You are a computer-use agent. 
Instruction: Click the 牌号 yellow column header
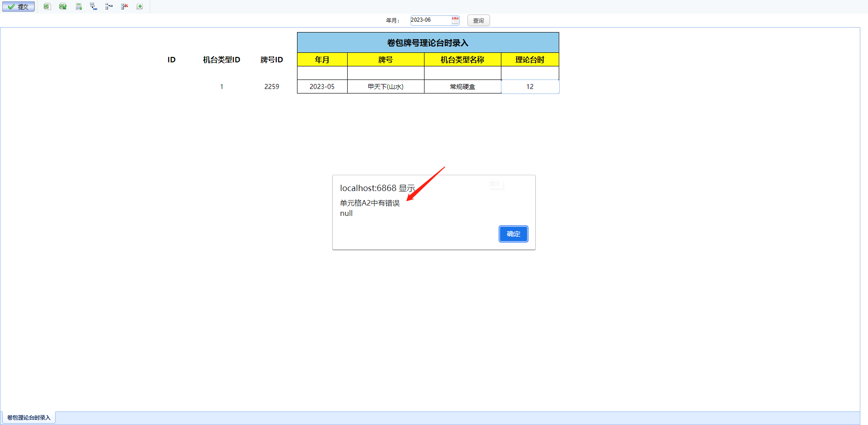(386, 60)
